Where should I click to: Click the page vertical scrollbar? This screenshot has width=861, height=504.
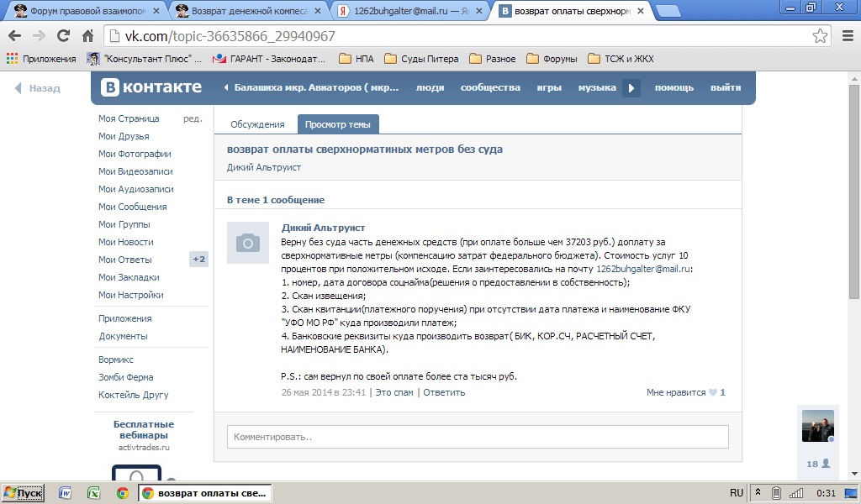854,252
